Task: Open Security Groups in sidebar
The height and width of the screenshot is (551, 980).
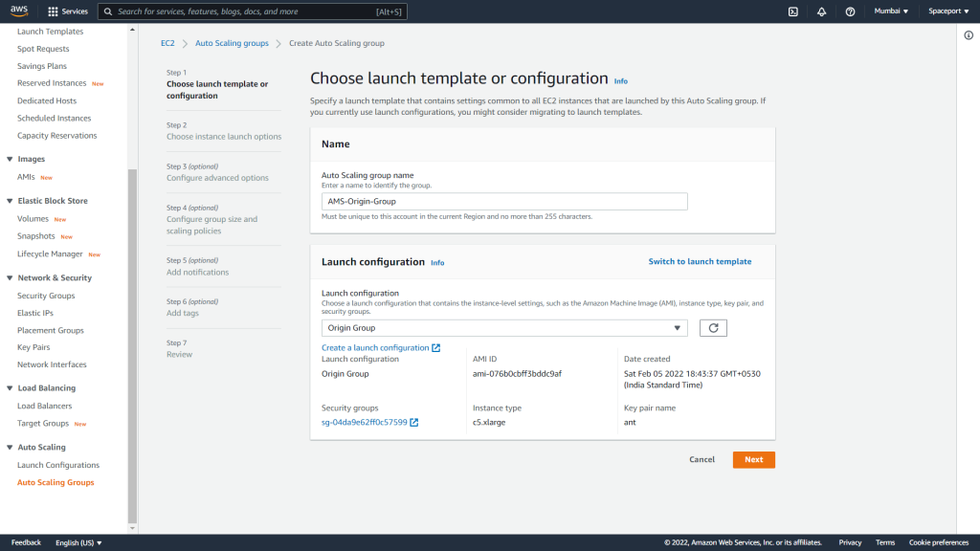Action: (46, 296)
